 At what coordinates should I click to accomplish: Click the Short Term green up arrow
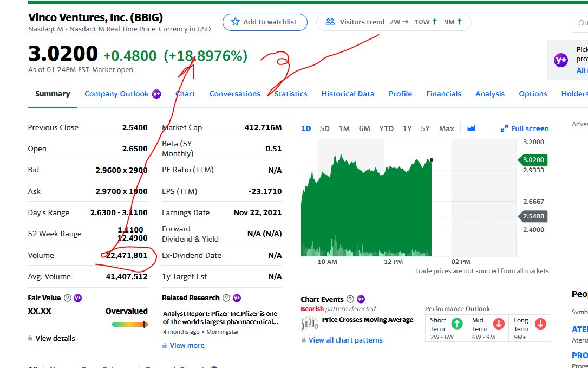457,324
